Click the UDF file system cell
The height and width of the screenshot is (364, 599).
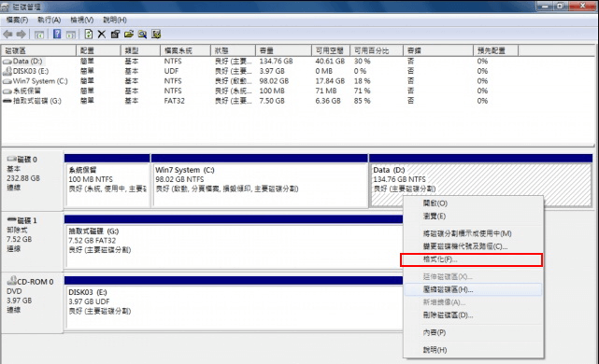pyautogui.click(x=171, y=71)
